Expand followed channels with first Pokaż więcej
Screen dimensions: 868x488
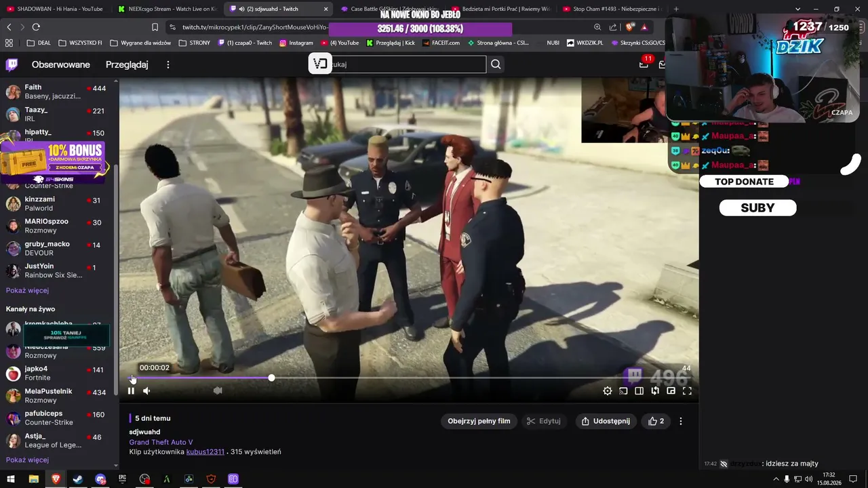pyautogui.click(x=27, y=291)
